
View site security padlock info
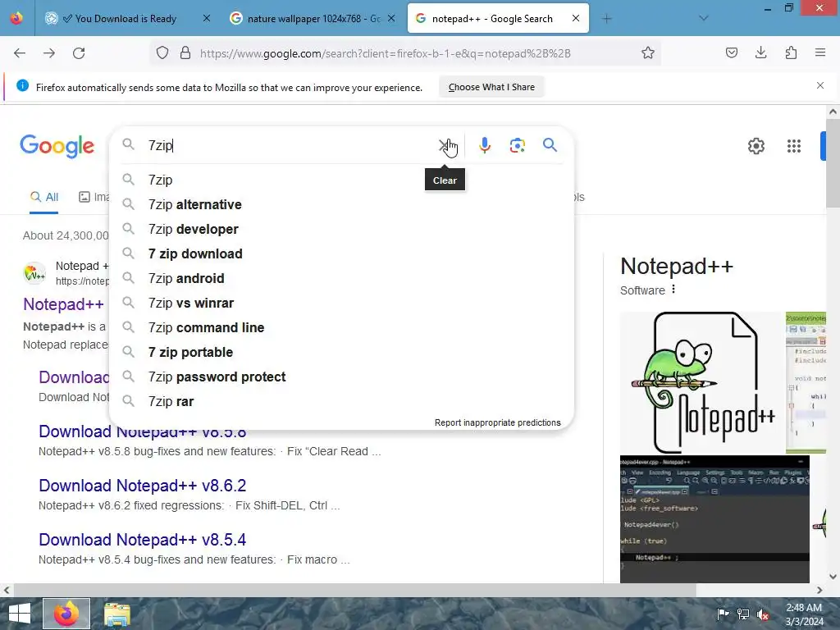(185, 52)
